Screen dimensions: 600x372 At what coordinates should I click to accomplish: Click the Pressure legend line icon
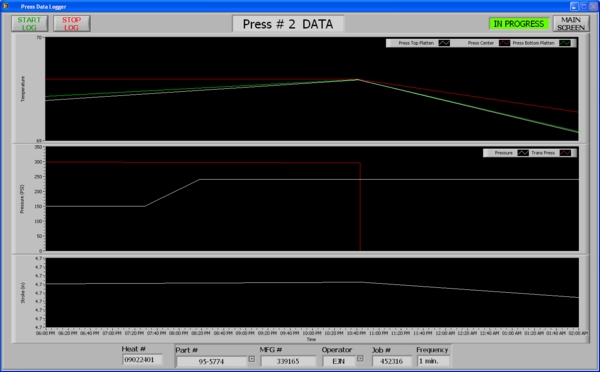coord(523,153)
